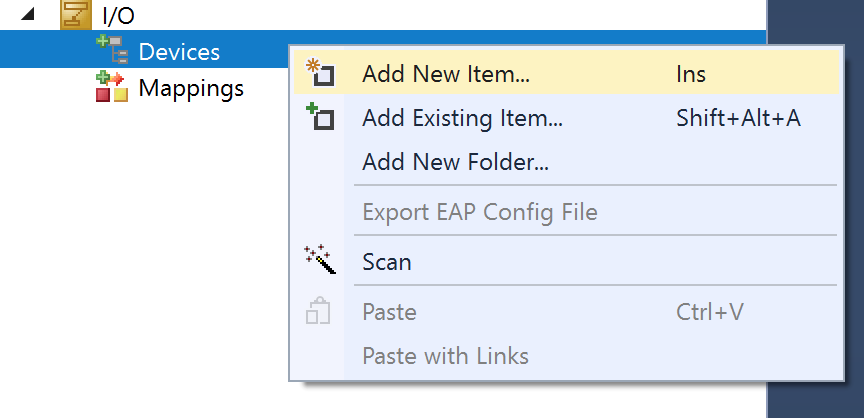Select the Mappings tree item
The height and width of the screenshot is (418, 864).
[x=191, y=88]
